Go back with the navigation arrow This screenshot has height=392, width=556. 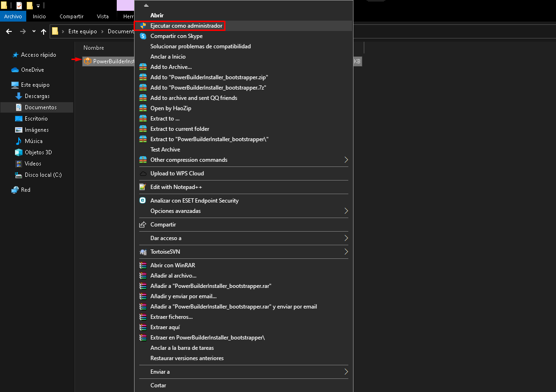tap(9, 31)
